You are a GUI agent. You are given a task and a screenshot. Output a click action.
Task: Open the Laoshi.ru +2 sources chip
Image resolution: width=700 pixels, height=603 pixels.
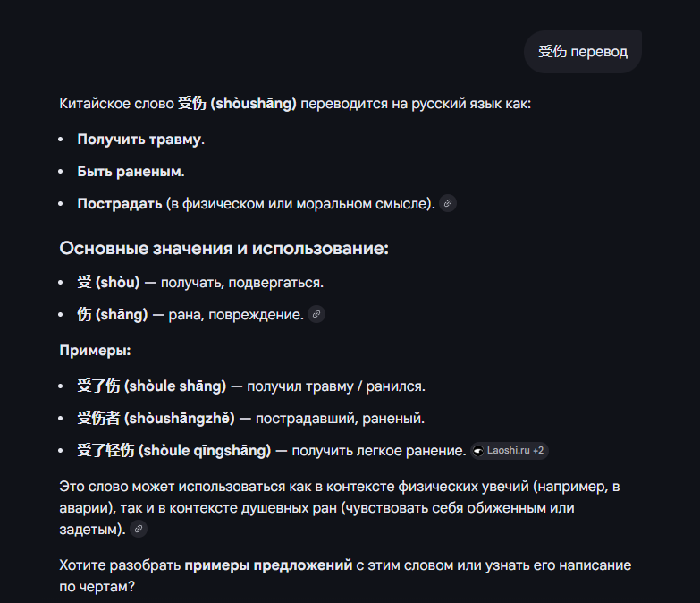[x=510, y=451]
